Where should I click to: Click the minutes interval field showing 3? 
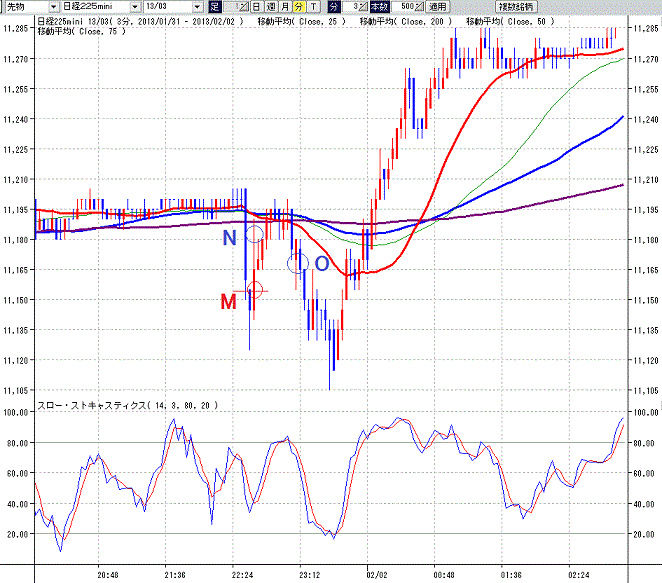(x=350, y=7)
